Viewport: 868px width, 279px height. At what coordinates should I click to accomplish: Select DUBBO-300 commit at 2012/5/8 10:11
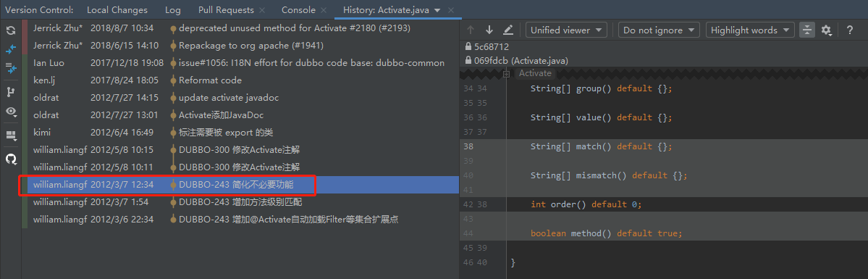[x=240, y=167]
